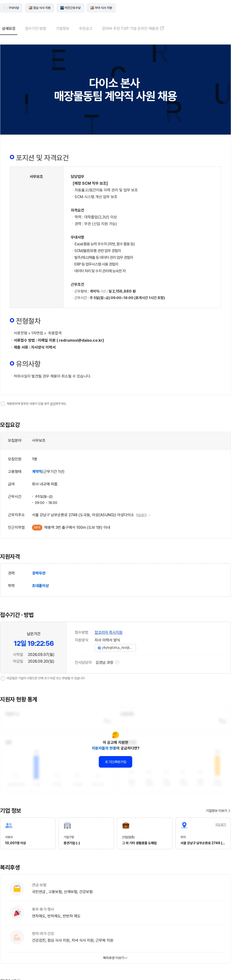Open the 기업정보 tab

pos(62,28)
